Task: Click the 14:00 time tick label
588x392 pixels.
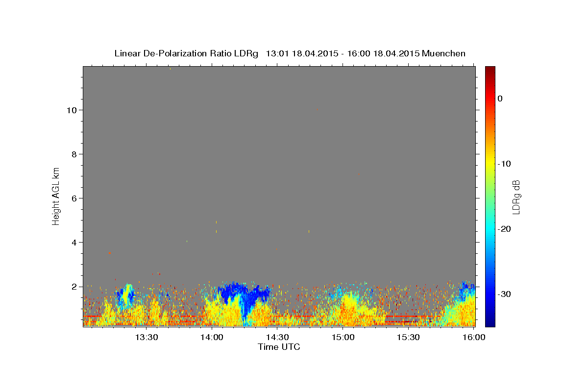Action: pyautogui.click(x=212, y=337)
